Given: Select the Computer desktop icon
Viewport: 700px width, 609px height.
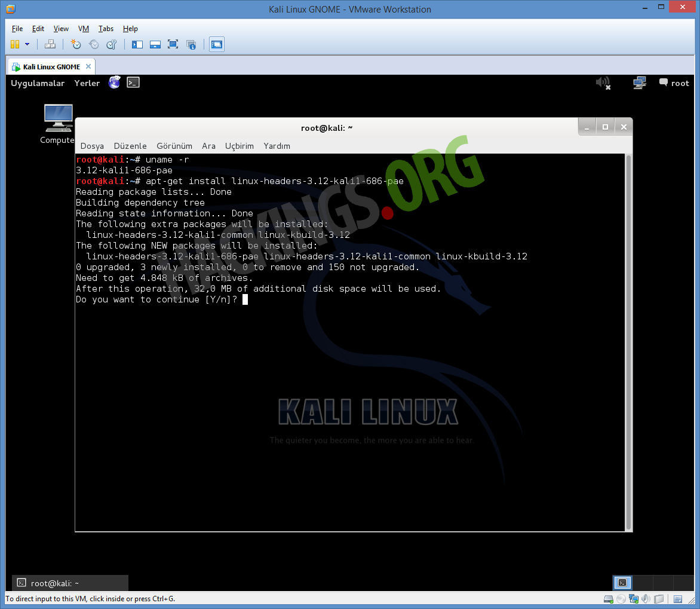Looking at the screenshot, I should point(58,124).
